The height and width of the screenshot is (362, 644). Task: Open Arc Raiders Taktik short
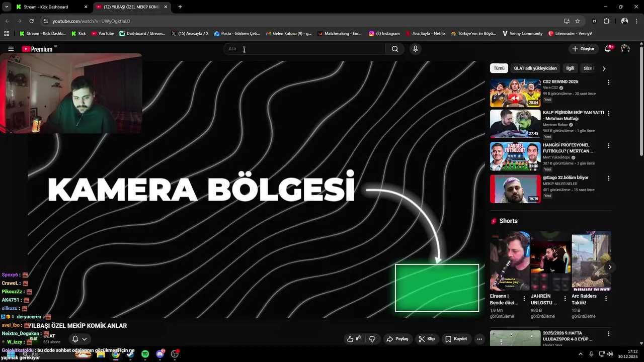(x=591, y=260)
